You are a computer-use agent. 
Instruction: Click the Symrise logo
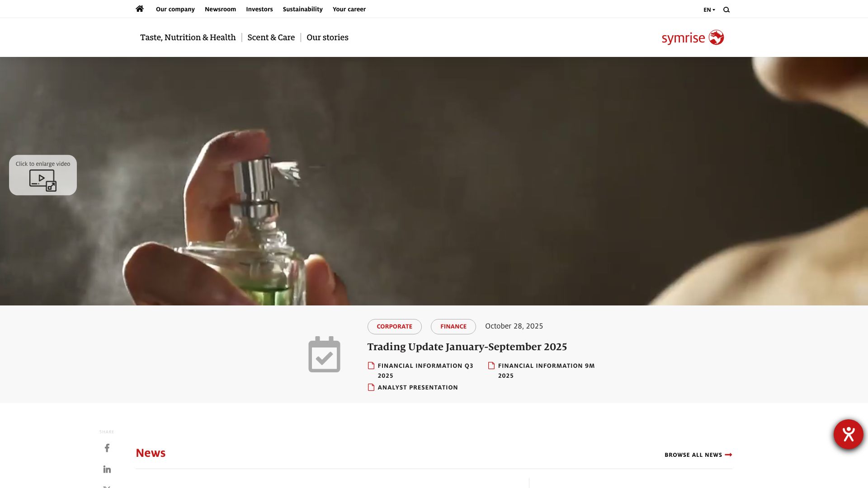click(x=693, y=38)
